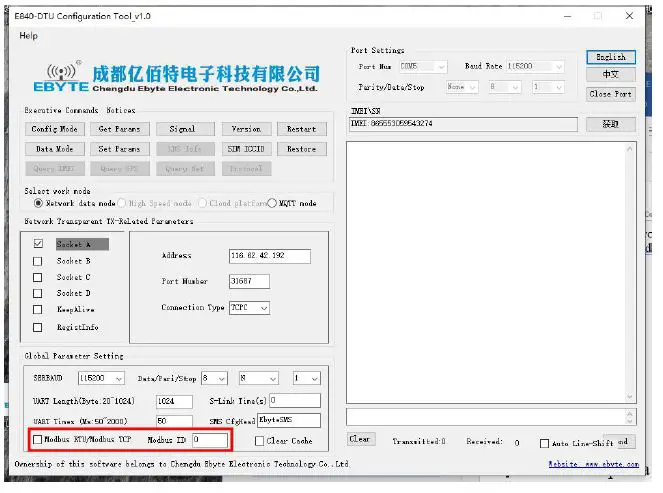Screen dimensions: 663x493
Task: Click the UART Times input field
Action: [175, 421]
